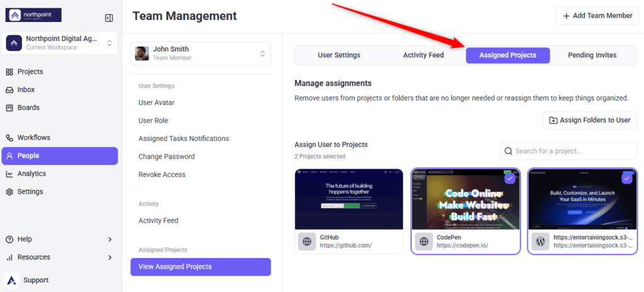Collapse the sidebar with the panel icon

coord(109,18)
